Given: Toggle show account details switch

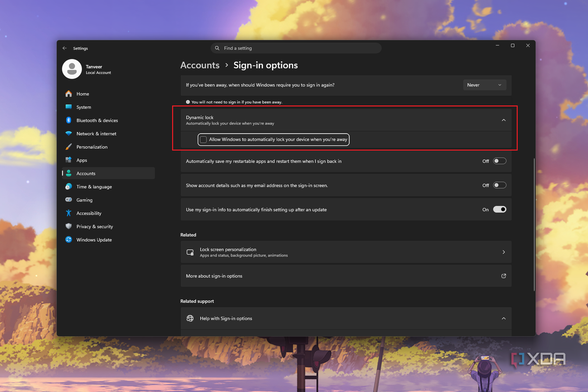Looking at the screenshot, I should coord(500,185).
